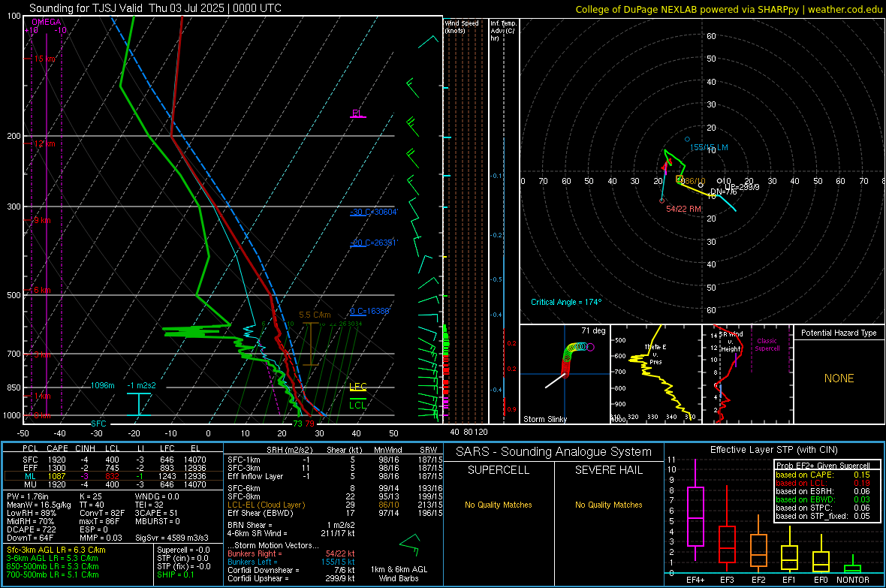The image size is (886, 588).
Task: Click the '-1 m2s2' helicity label
Action: point(141,385)
